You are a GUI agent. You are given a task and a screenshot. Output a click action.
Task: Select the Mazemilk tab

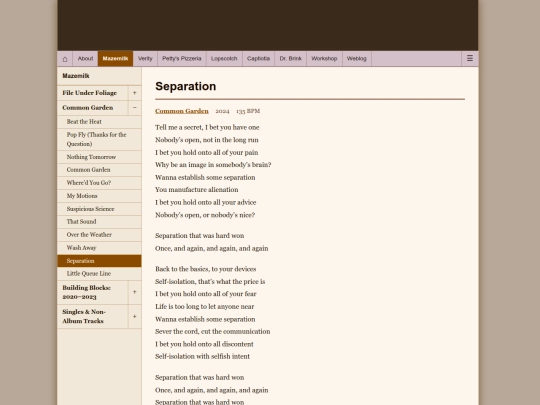(115, 59)
